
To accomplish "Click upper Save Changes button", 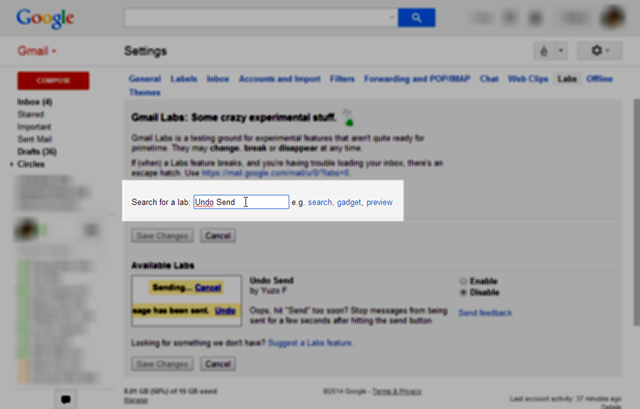I will tap(162, 236).
